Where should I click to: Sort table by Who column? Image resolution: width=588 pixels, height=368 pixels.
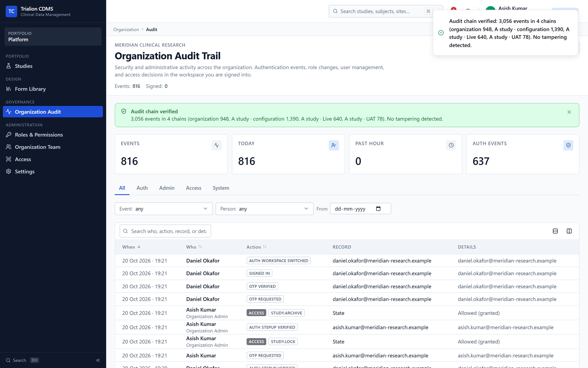coord(194,247)
